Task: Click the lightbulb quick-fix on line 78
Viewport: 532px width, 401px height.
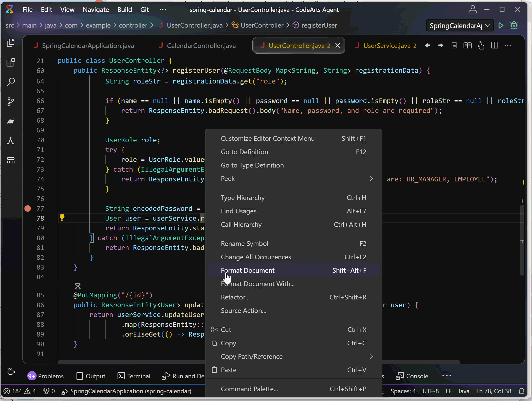Action: point(62,218)
